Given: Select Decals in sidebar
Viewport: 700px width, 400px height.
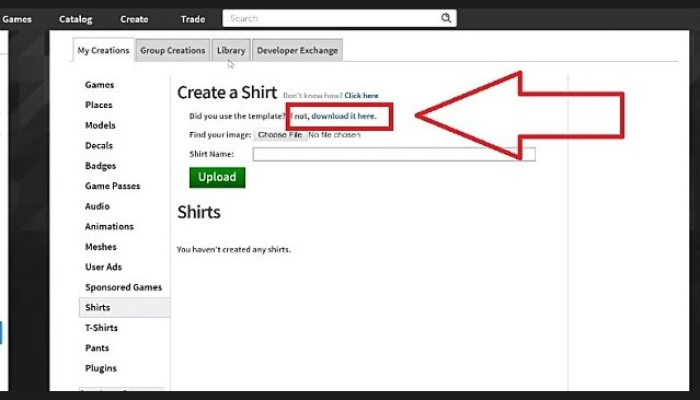Looking at the screenshot, I should coord(99,146).
